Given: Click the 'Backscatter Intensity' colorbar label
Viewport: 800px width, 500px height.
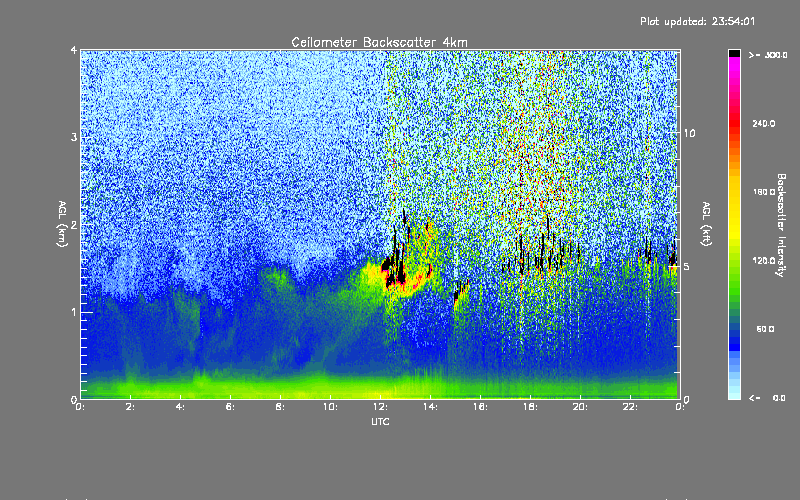Looking at the screenshot, I should pos(781,225).
